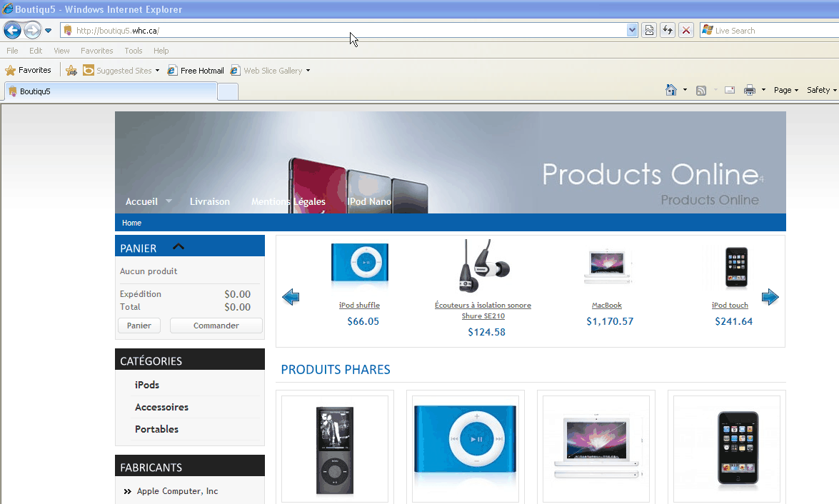This screenshot has height=504, width=839.
Task: Click the Accueil navigation link
Action: point(141,202)
